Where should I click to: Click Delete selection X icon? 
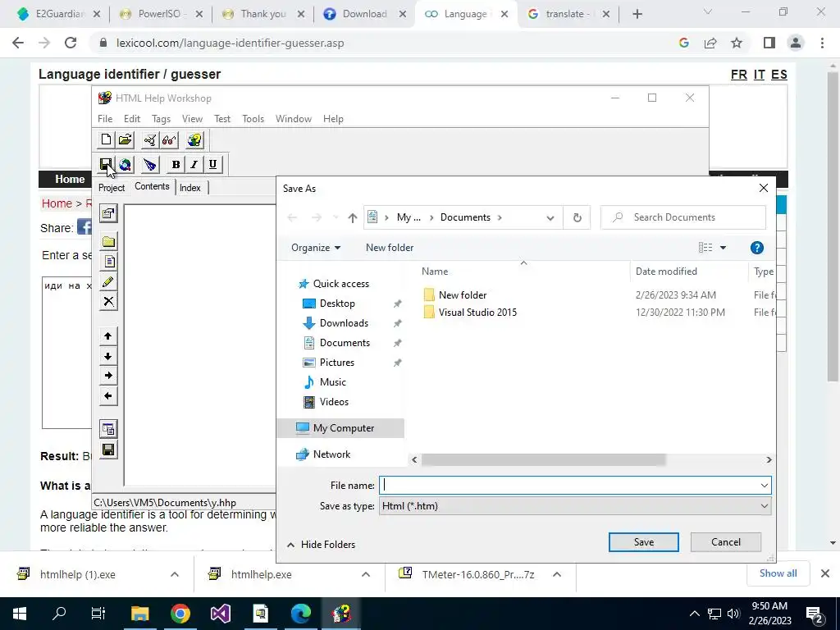pyautogui.click(x=108, y=301)
